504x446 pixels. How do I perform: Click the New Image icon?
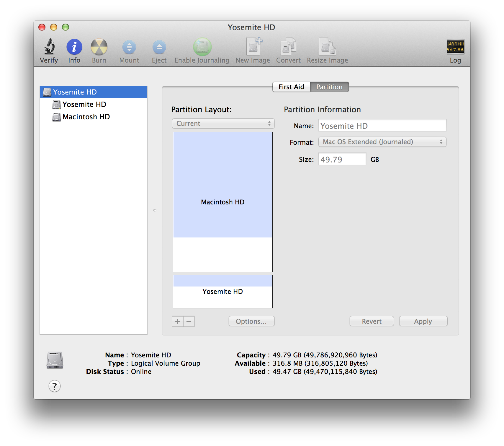coord(253,46)
